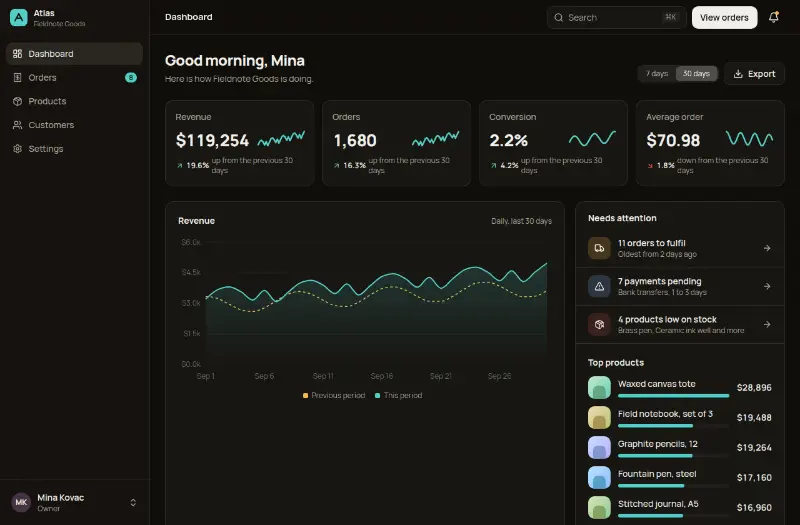Image resolution: width=800 pixels, height=525 pixels.
Task: Open 7 payments pending item
Action: click(x=680, y=286)
